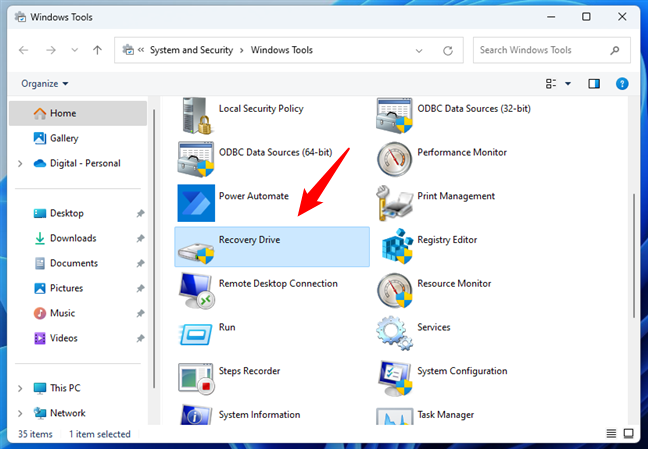Expand the Digital - Personal tree node
This screenshot has height=449, width=648.
pos(20,164)
